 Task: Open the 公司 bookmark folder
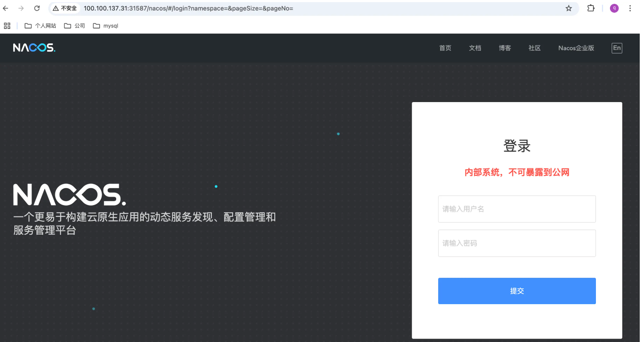pyautogui.click(x=74, y=26)
